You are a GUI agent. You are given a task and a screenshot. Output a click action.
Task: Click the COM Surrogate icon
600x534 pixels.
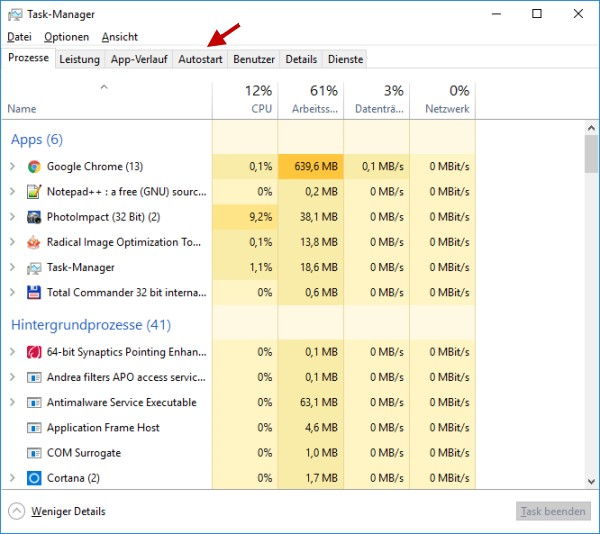34,453
